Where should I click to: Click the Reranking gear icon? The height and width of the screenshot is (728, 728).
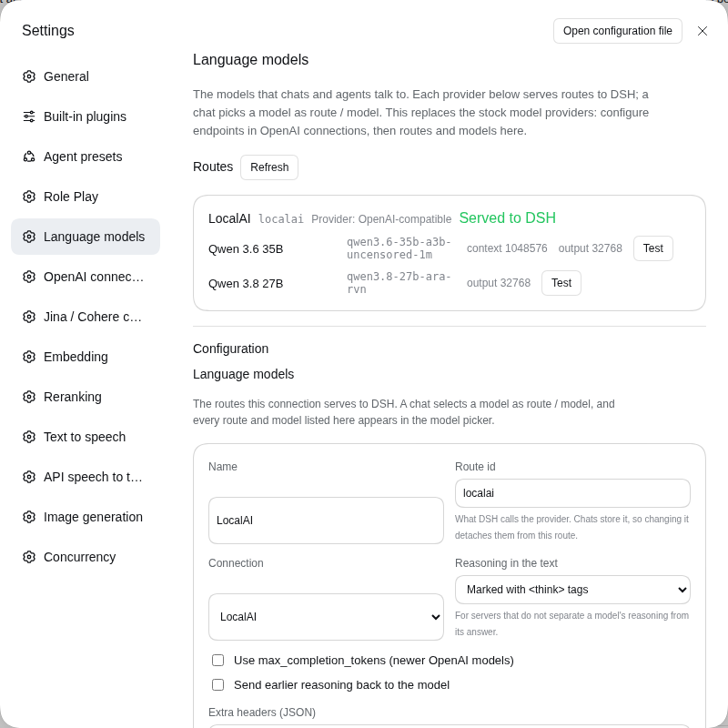(x=29, y=397)
